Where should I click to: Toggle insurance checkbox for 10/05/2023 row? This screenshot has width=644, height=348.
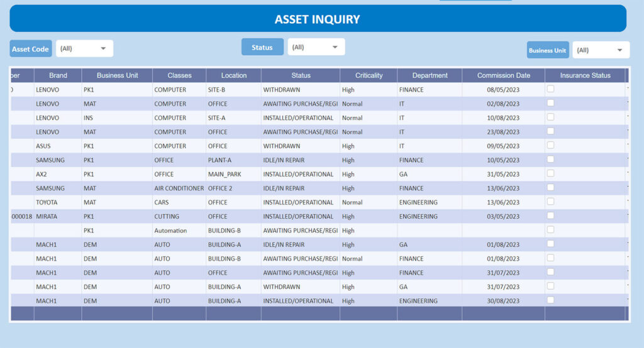coord(551,159)
